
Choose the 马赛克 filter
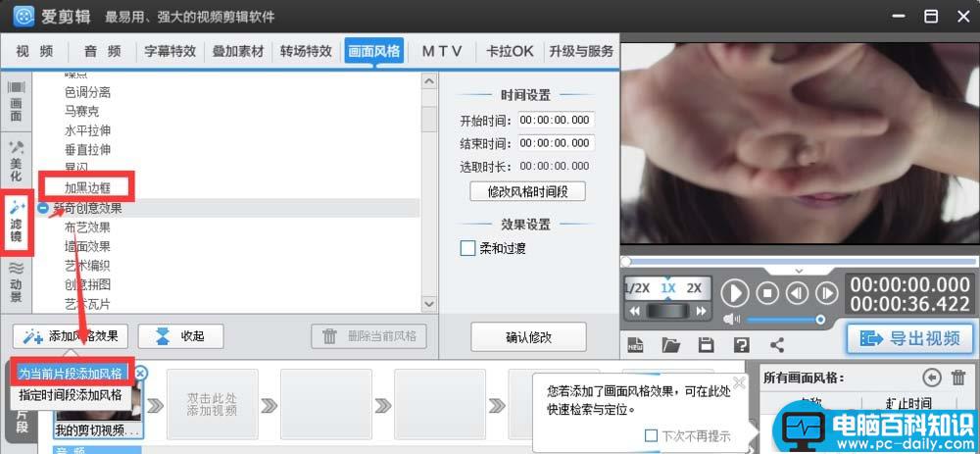tap(81, 112)
